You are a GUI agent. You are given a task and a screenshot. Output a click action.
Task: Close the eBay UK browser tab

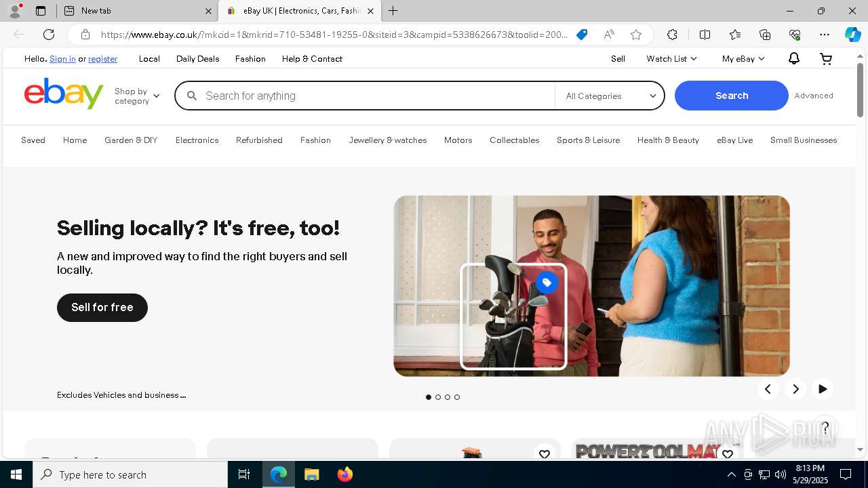pos(370,11)
